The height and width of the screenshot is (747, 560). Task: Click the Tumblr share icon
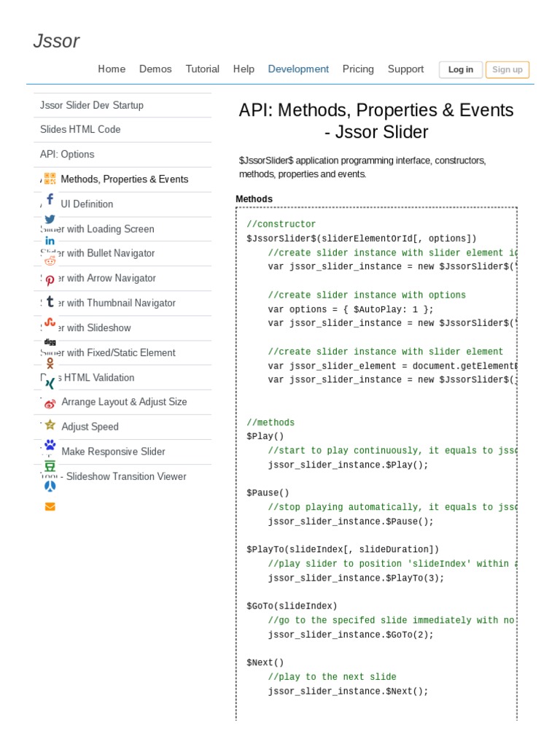tap(50, 301)
